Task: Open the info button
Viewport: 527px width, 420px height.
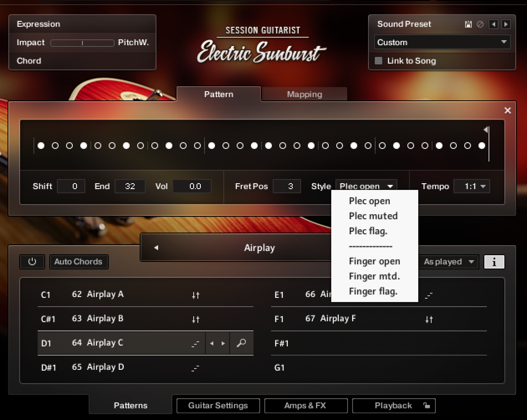Action: coord(494,262)
